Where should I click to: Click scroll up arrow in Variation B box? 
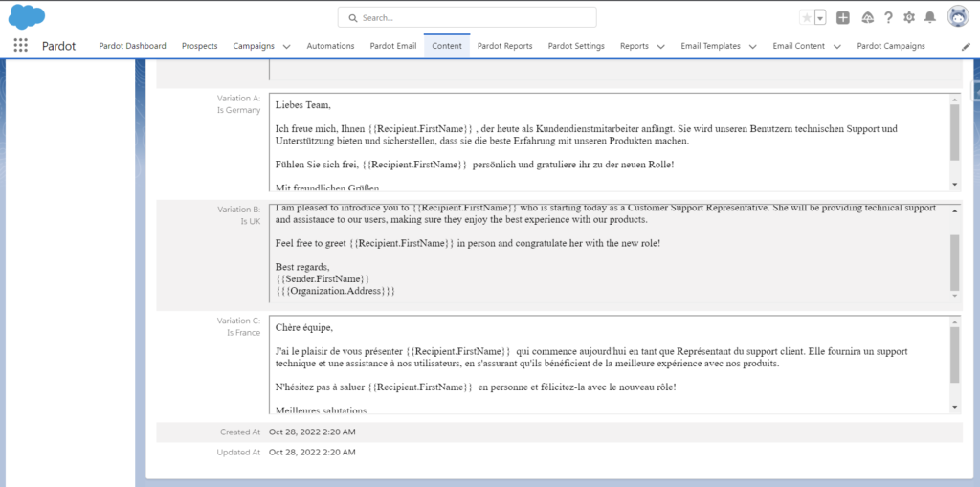[x=954, y=210]
